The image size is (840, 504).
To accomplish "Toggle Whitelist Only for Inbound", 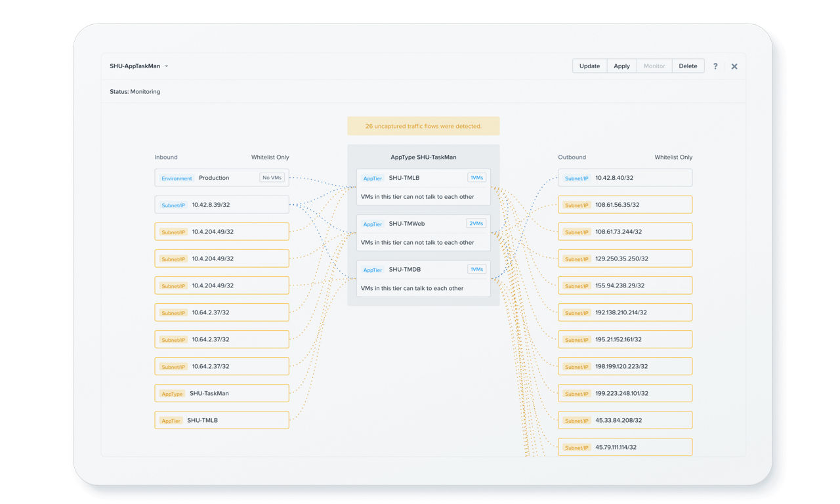I will pos(270,157).
